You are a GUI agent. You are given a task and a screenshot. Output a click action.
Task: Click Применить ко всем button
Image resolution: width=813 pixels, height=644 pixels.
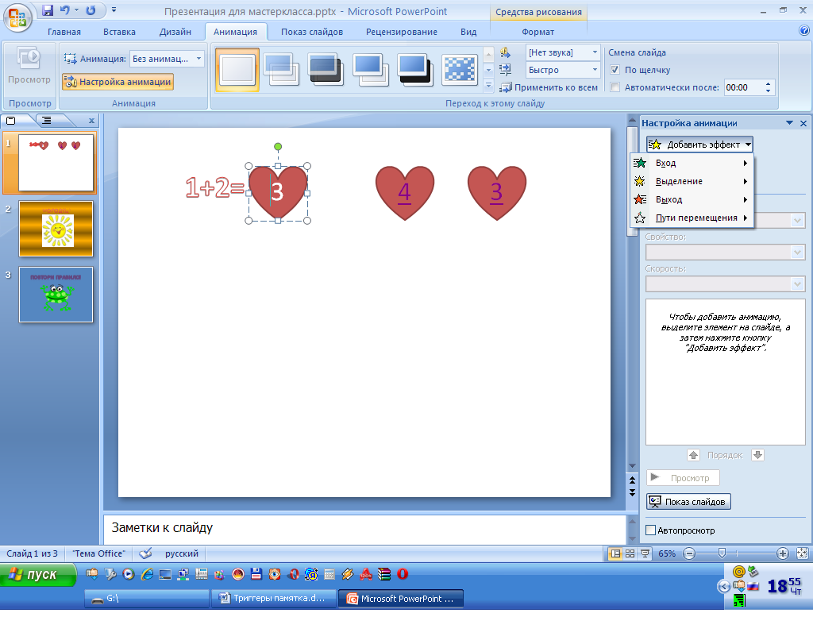click(549, 87)
